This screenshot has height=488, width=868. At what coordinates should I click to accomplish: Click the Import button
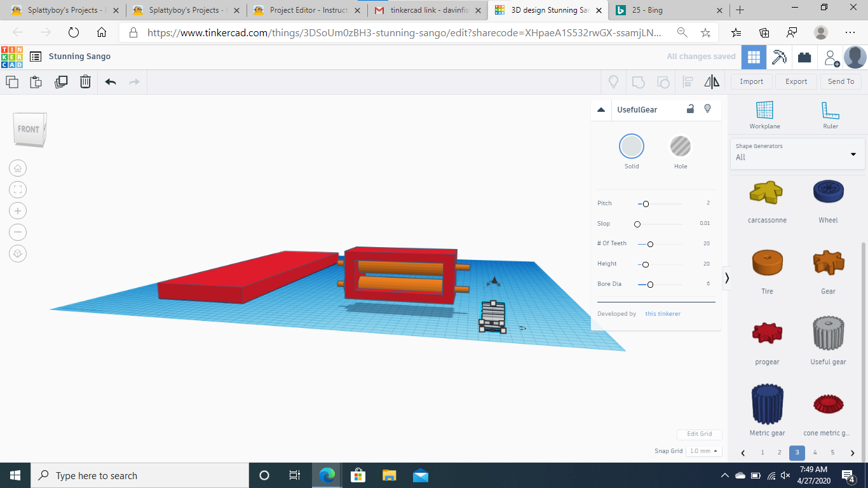752,81
